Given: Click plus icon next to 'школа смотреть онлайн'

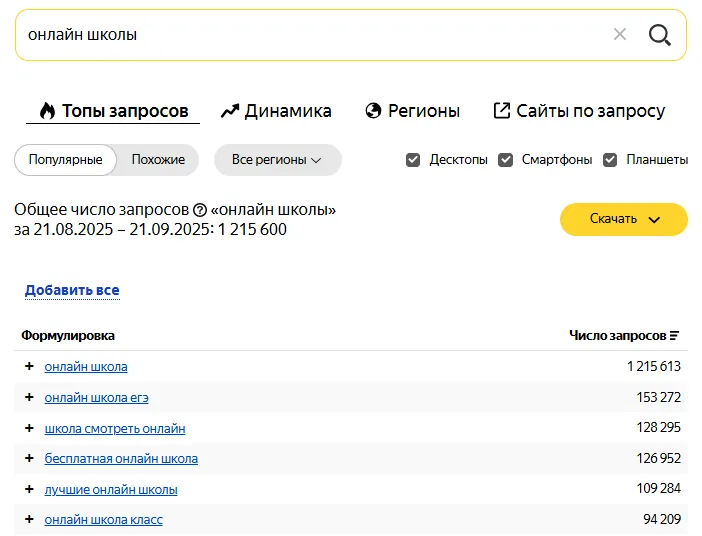Looking at the screenshot, I should pos(29,428).
